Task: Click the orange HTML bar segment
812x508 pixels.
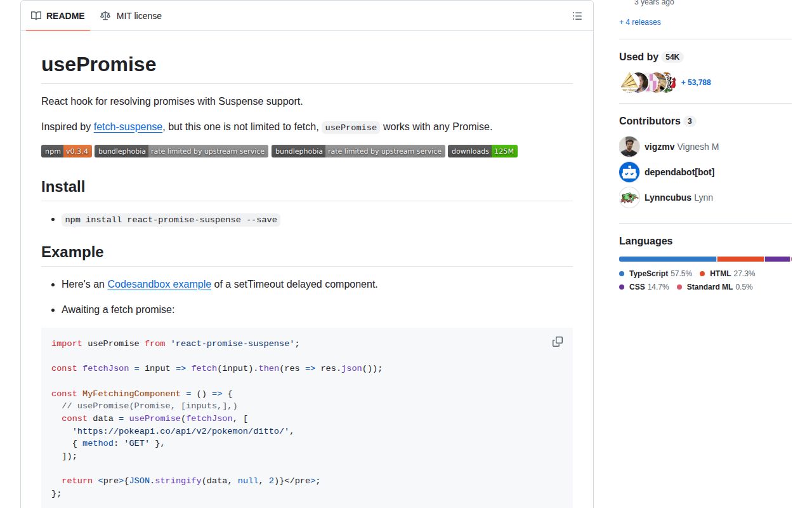Action: tap(740, 259)
